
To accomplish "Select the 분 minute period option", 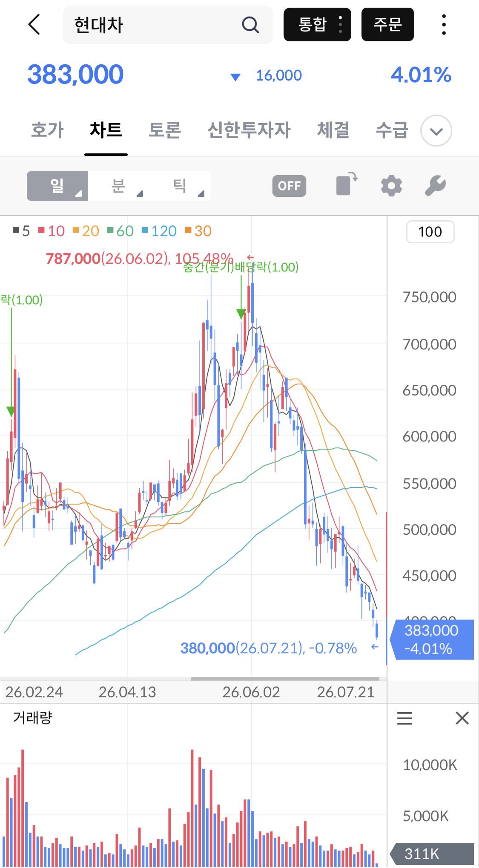I will (x=119, y=186).
